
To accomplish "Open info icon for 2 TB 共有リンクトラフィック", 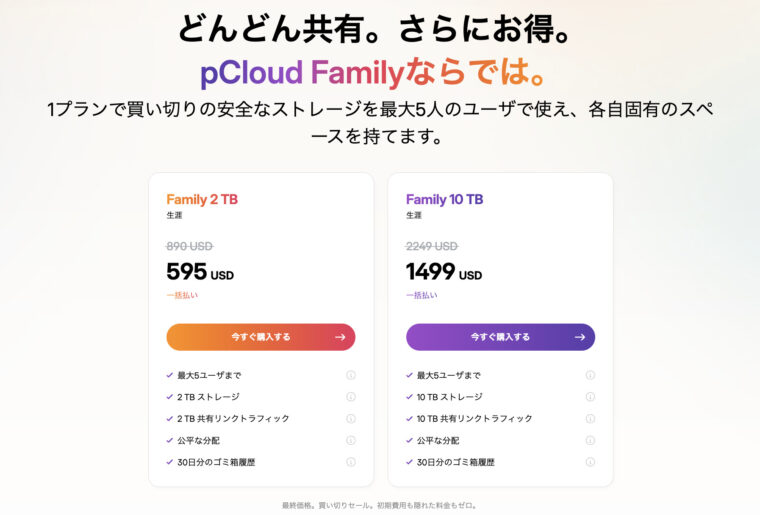I will point(351,419).
